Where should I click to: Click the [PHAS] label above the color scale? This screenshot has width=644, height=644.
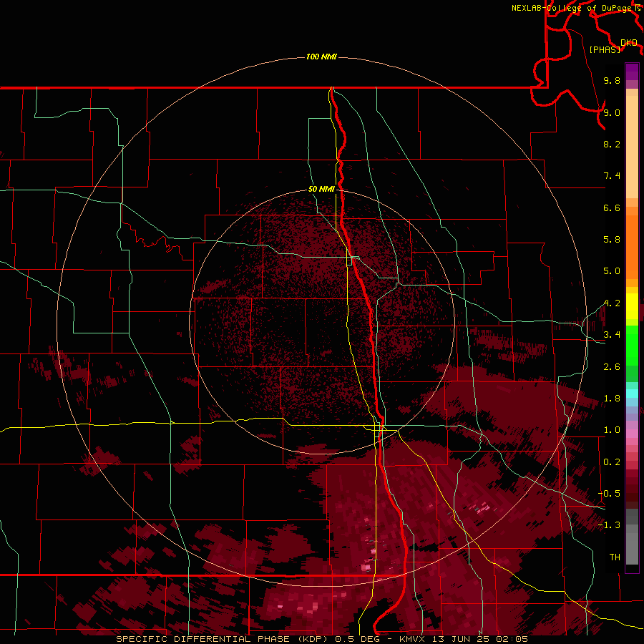[x=605, y=50]
